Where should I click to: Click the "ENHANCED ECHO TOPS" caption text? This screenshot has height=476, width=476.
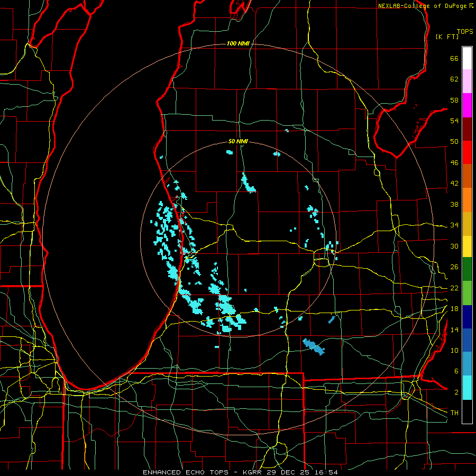186,472
